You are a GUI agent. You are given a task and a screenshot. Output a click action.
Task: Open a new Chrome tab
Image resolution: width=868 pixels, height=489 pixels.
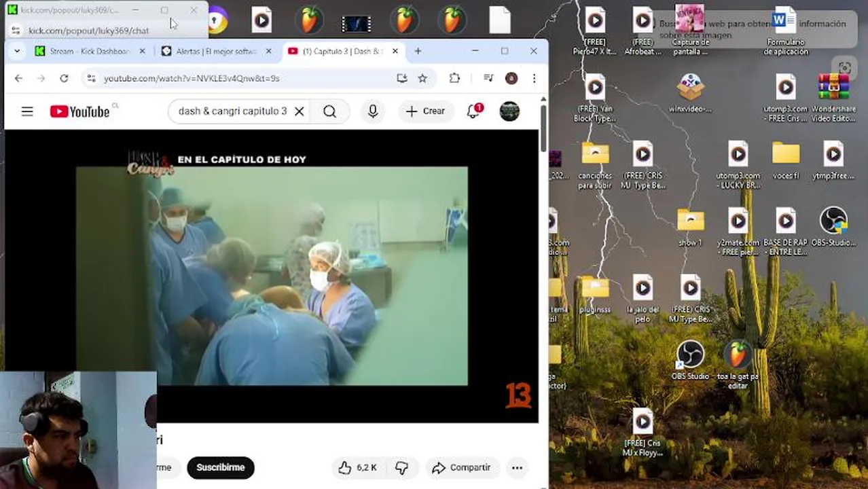(x=418, y=51)
